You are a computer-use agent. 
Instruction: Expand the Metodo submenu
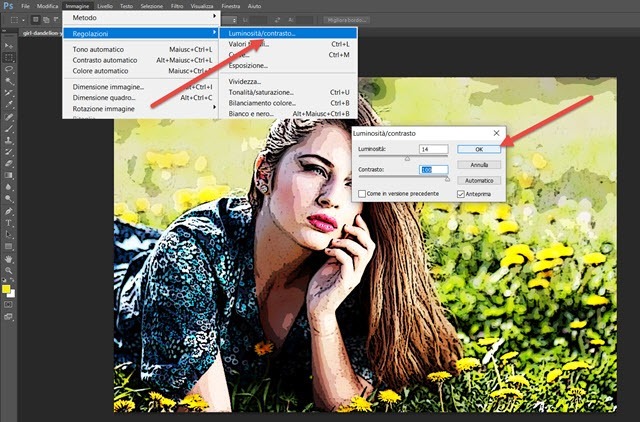(x=141, y=18)
